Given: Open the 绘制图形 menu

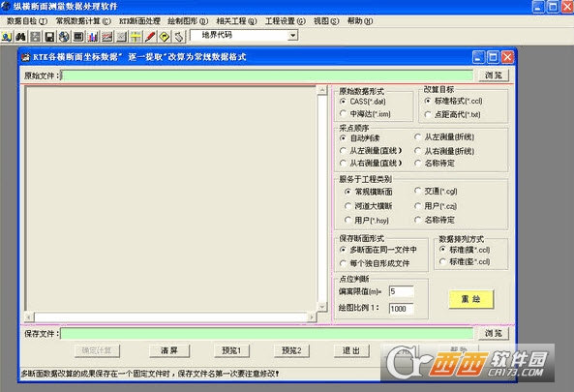Looking at the screenshot, I should (x=188, y=21).
